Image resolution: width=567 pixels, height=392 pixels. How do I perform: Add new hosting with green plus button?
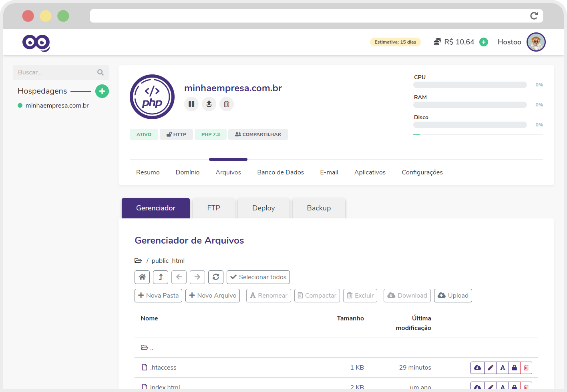102,91
